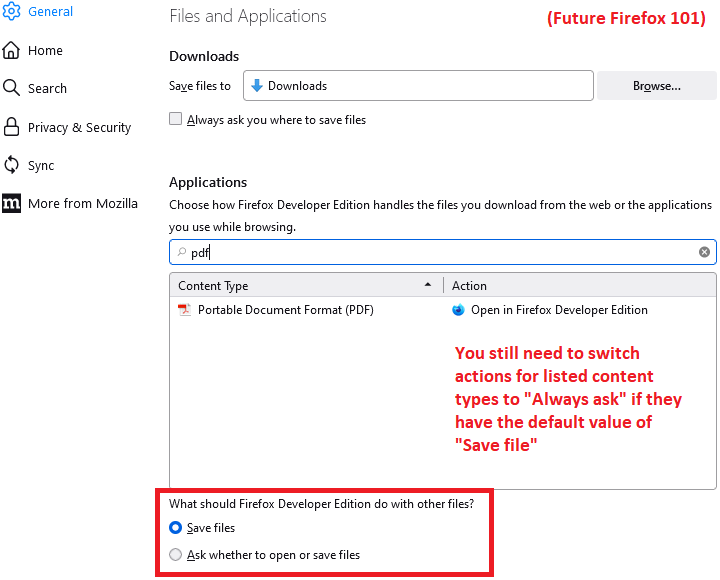
Task: Enable Always ask where to save files
Action: click(176, 119)
